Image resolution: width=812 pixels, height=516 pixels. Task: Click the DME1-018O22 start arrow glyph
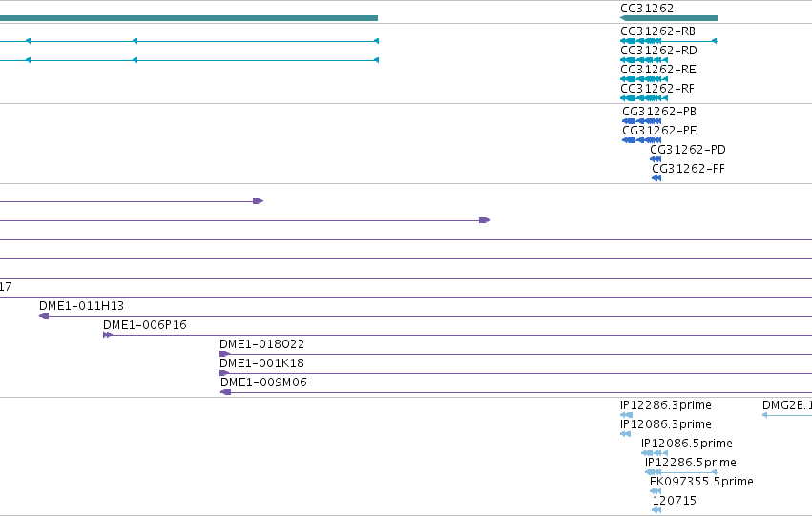[x=225, y=354]
